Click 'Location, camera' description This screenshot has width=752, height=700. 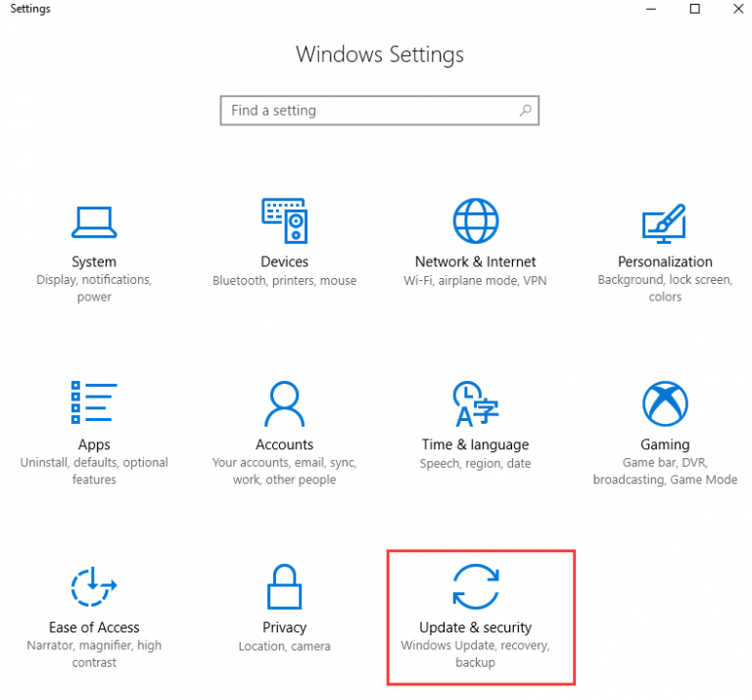[284, 646]
